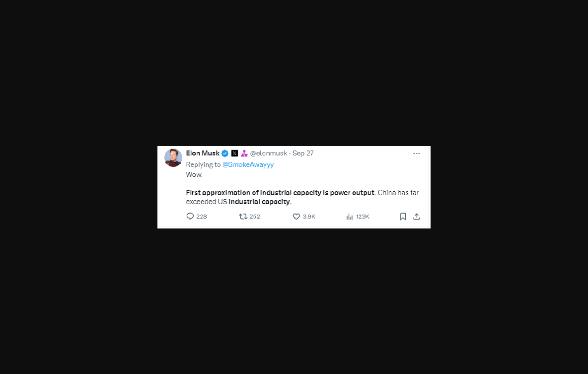Open view analytics bar chart icon
Image resolution: width=588 pixels, height=374 pixels.
pyautogui.click(x=350, y=217)
